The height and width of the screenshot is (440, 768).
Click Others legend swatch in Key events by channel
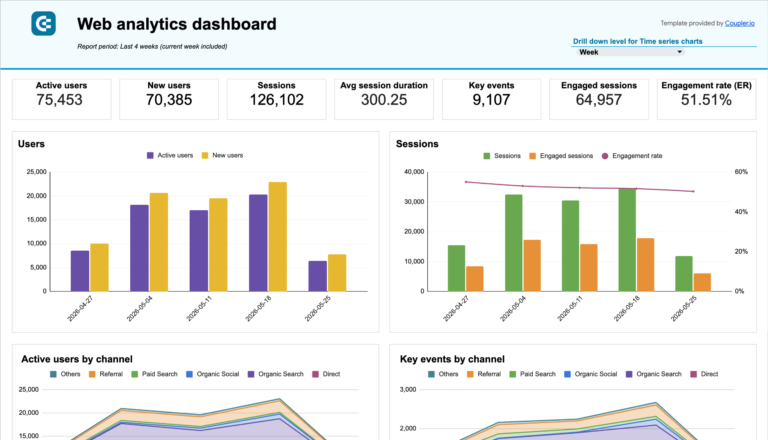pos(432,374)
